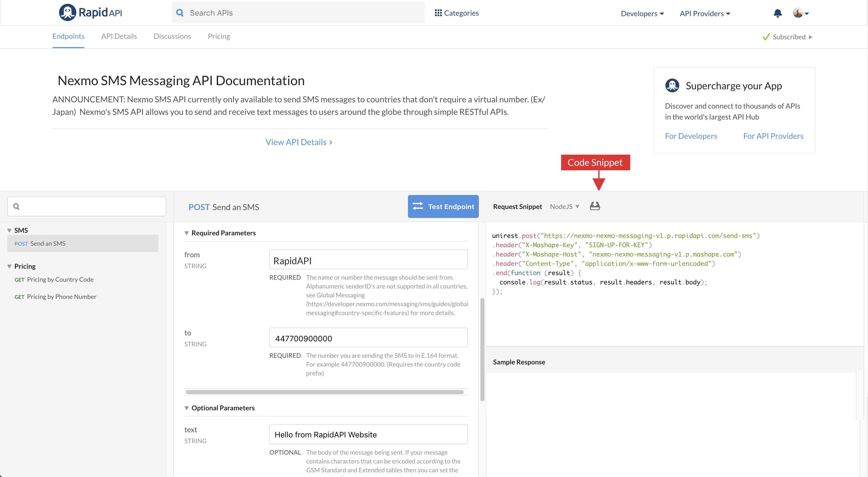Click the Nexmo SMS Messaging API Documentation title
The width and height of the screenshot is (868, 477).
point(181,80)
